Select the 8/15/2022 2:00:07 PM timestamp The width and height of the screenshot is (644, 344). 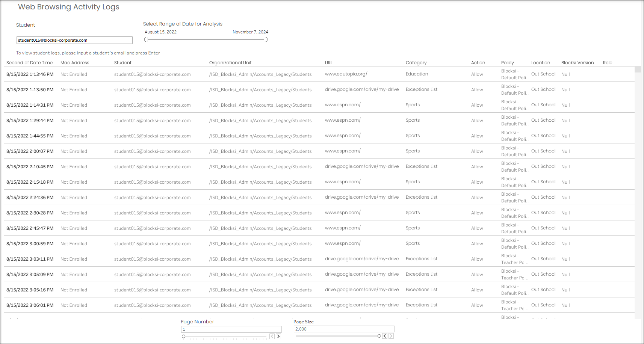(30, 151)
